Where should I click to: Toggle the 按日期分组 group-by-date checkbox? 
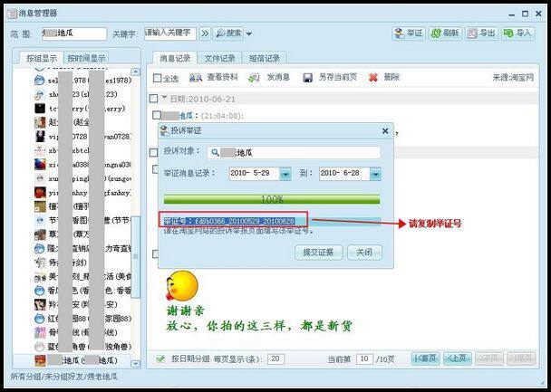click(160, 359)
